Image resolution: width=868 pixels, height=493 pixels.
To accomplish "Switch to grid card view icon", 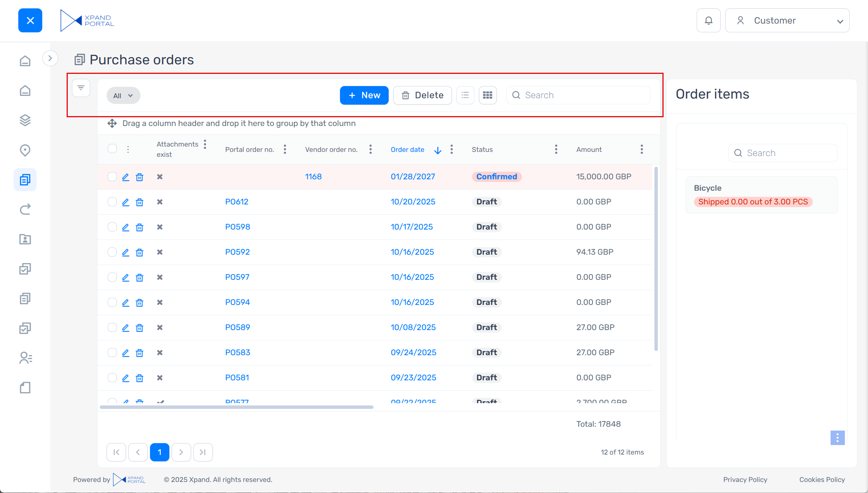I will [x=487, y=95].
